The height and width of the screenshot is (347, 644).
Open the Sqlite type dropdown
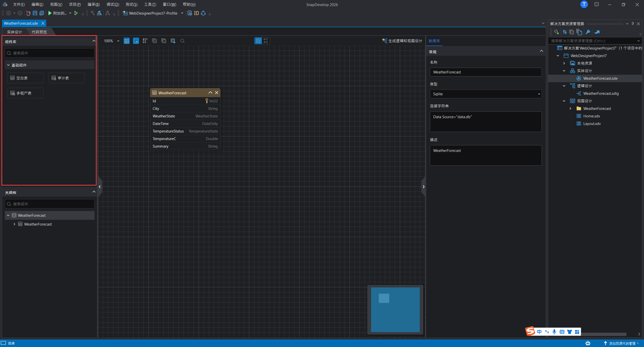[486, 94]
